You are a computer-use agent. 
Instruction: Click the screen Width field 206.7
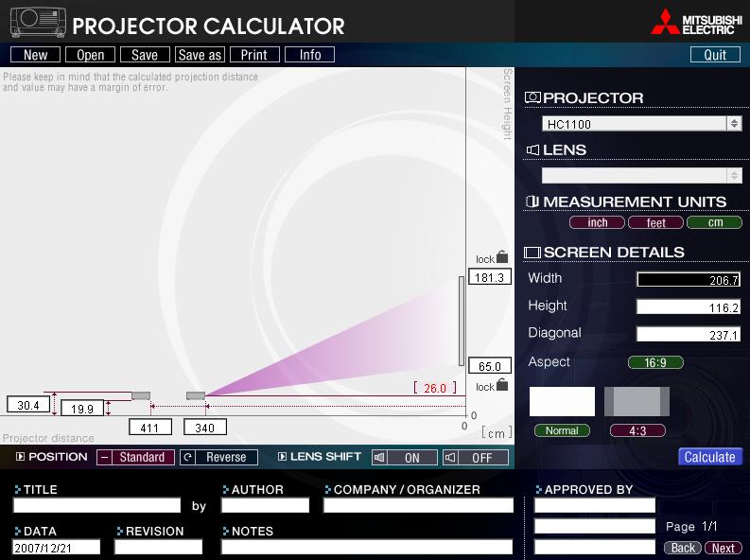pyautogui.click(x=689, y=280)
